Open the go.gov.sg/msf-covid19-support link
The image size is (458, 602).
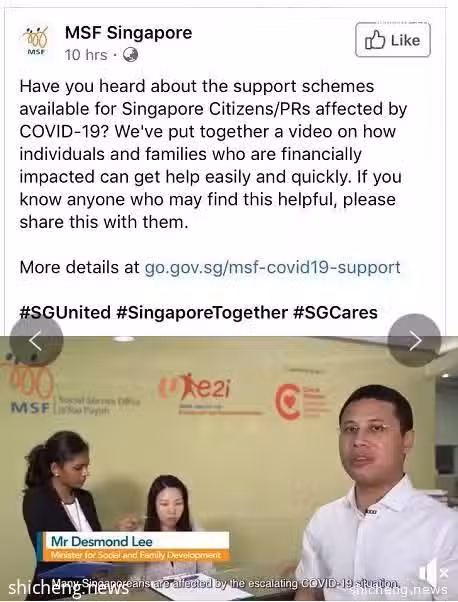[x=272, y=267]
